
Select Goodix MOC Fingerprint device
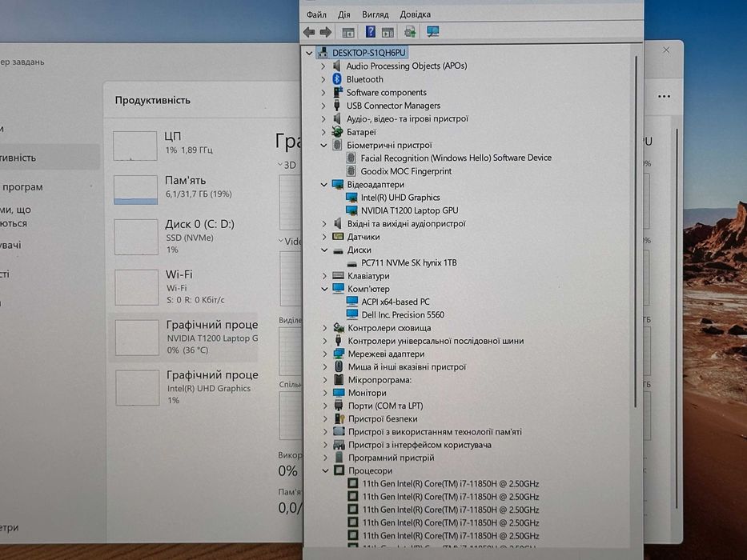pyautogui.click(x=406, y=171)
